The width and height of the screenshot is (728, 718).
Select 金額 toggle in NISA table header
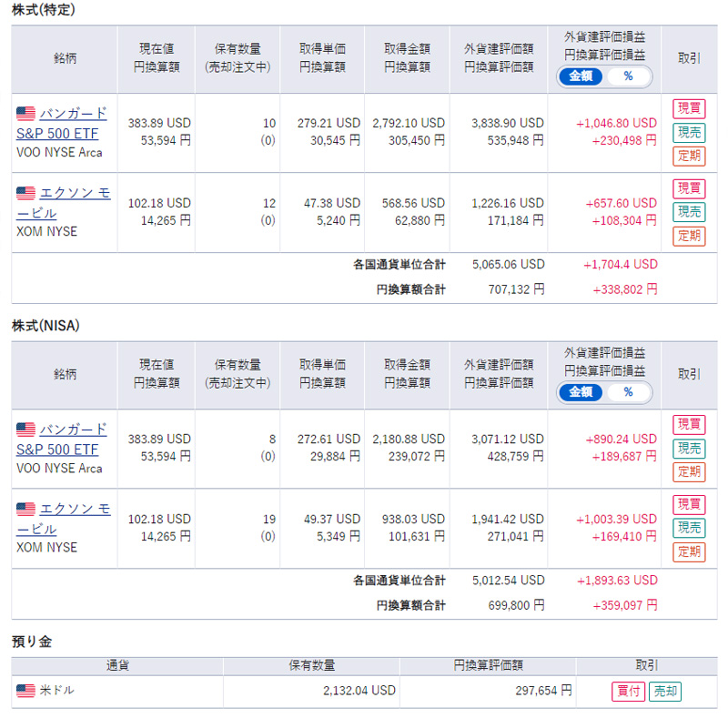[581, 392]
